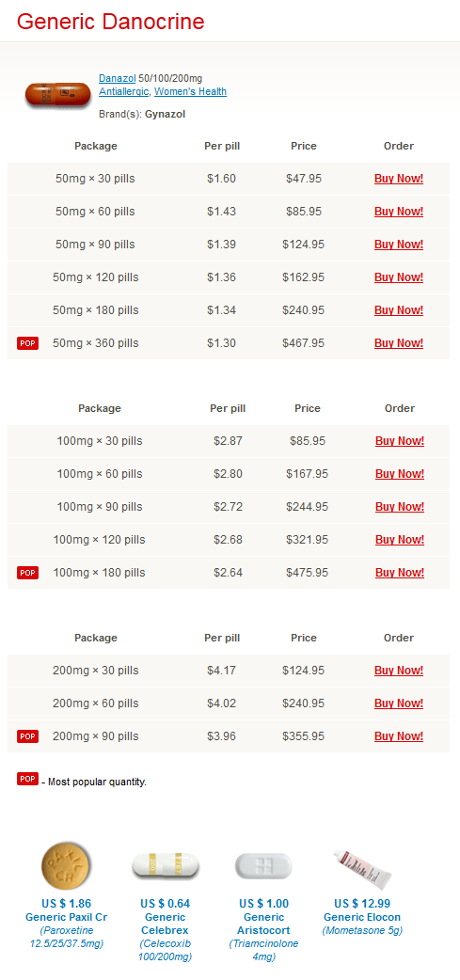460x980 pixels.
Task: Click the Danazol capsule product image
Action: click(58, 95)
